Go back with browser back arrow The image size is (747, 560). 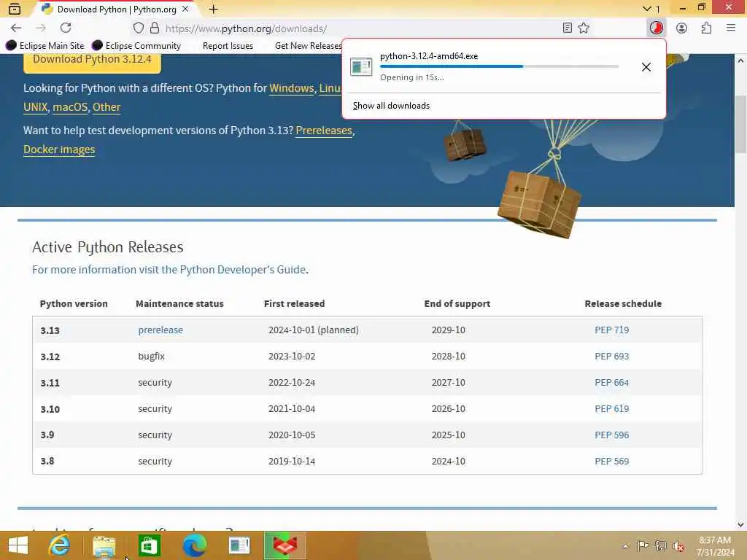point(16,28)
